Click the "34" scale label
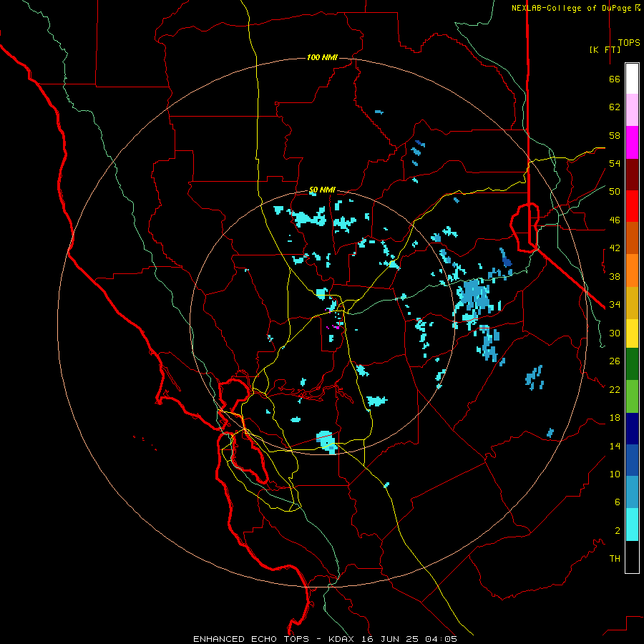Screen dimensions: 644x644 point(615,305)
